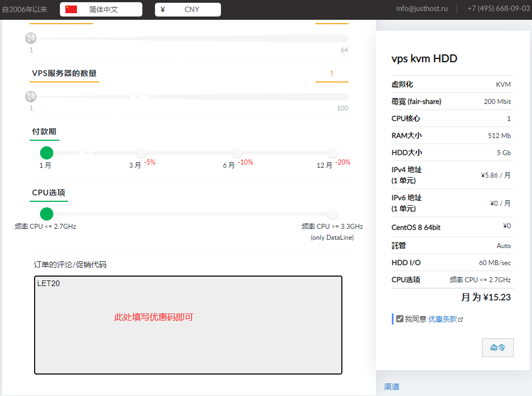Choose CPU frequency <= 2.7GHz option
The height and width of the screenshot is (396, 532).
[47, 214]
